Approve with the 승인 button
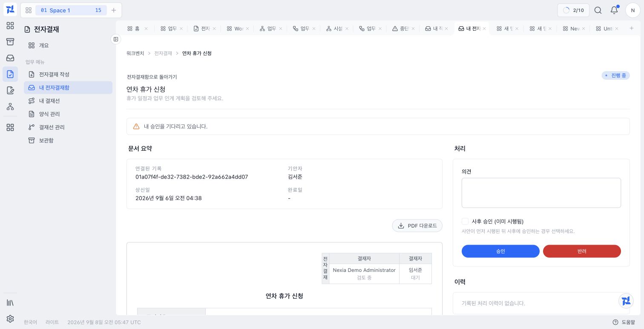The image size is (644, 329). (x=500, y=251)
